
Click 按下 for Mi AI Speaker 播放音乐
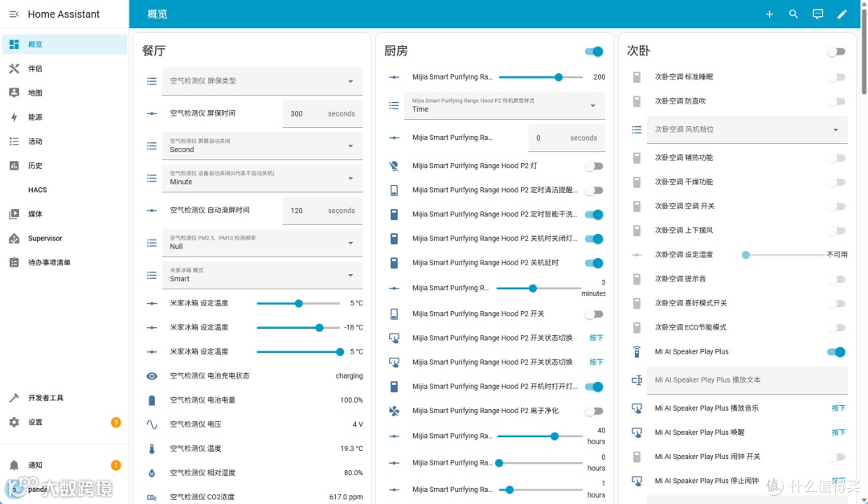point(838,408)
